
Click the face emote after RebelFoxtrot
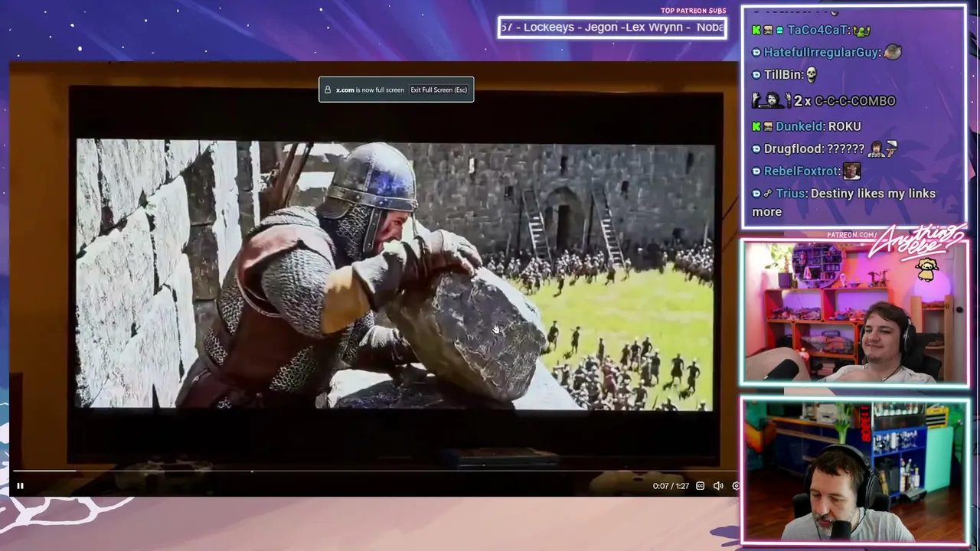coord(851,171)
